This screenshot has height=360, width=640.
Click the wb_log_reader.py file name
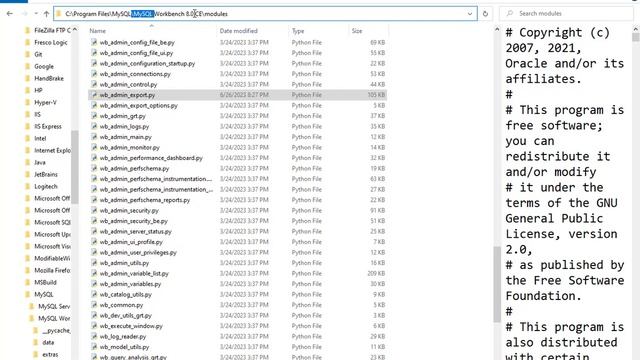(x=123, y=336)
